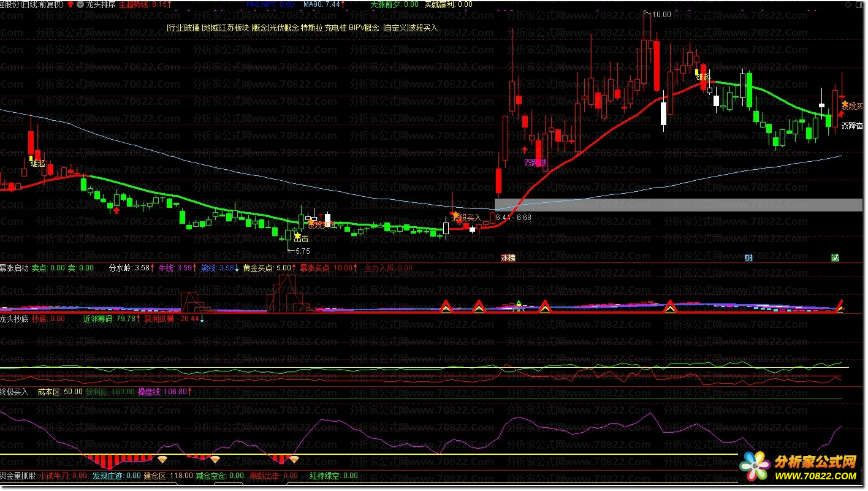
Task: Click the 操盘线: 106.80 value
Action: tap(164, 391)
